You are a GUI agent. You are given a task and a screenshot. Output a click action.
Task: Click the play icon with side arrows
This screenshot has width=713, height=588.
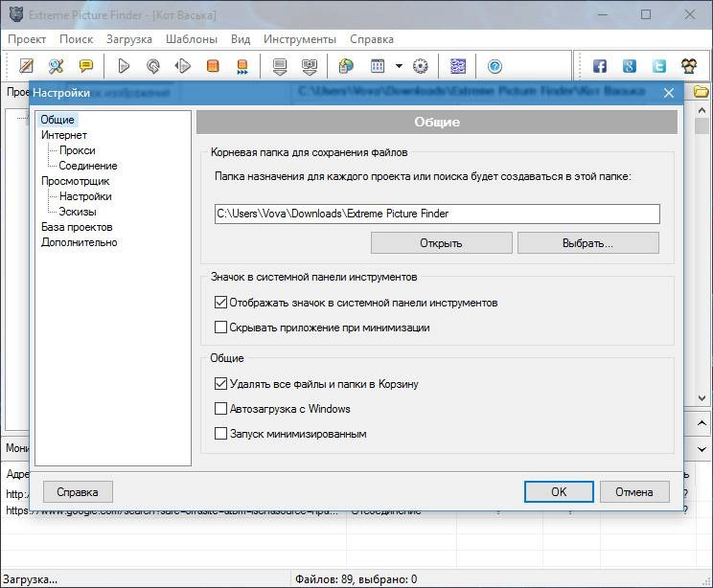coord(183,66)
